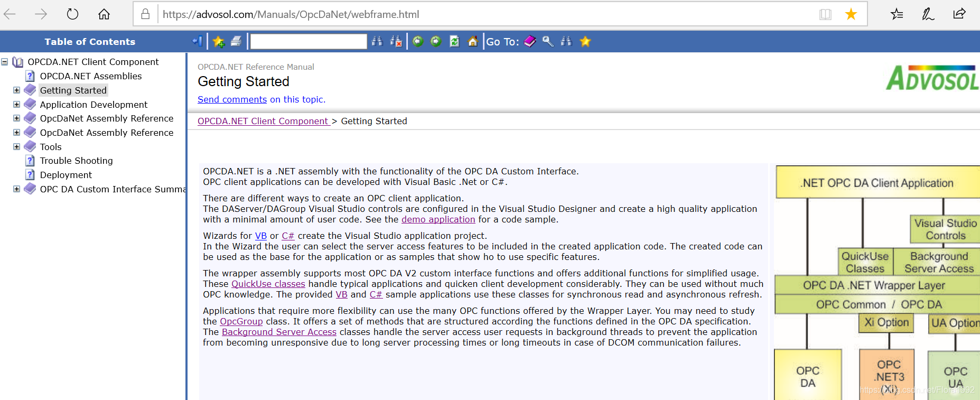This screenshot has width=980, height=400.
Task: Toggle favorite star in address bar
Action: (x=851, y=14)
